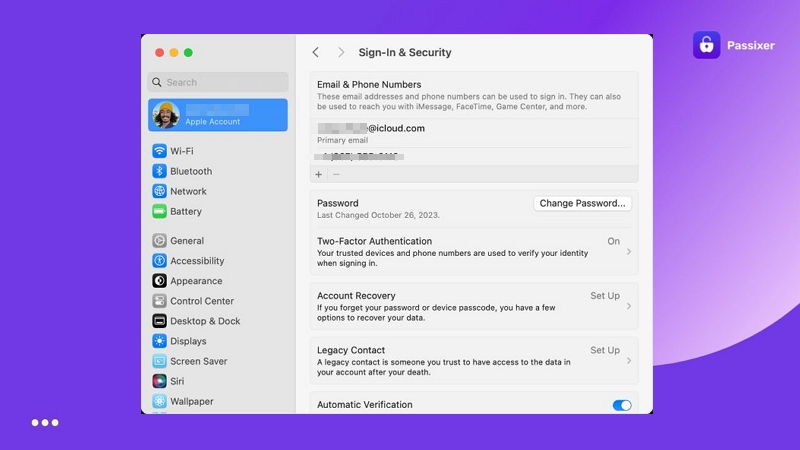800x450 pixels.
Task: Open Accessibility in the sidebar
Action: pyautogui.click(x=218, y=261)
